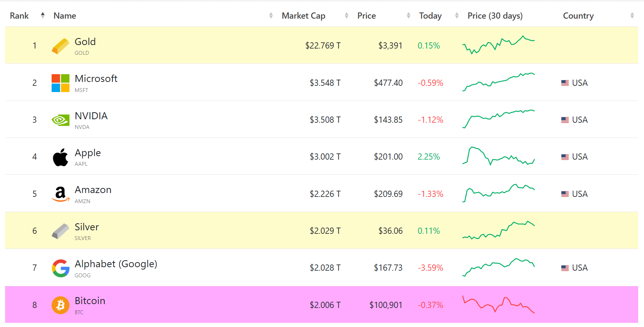
Task: Sort by Today change arrows
Action: [457, 16]
